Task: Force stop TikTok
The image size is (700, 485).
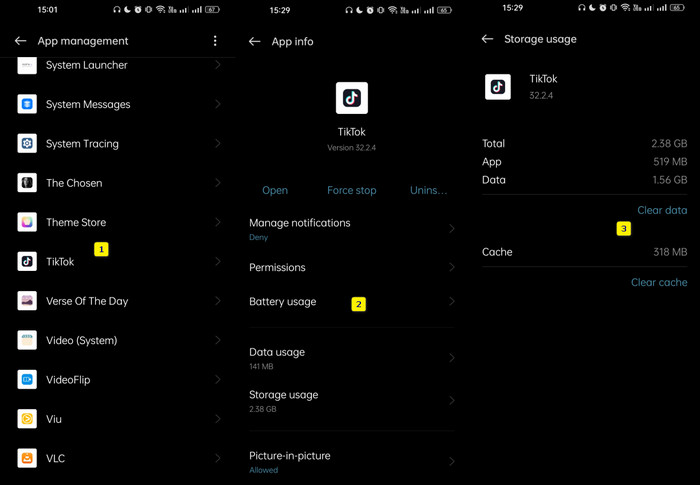Action: (x=352, y=190)
